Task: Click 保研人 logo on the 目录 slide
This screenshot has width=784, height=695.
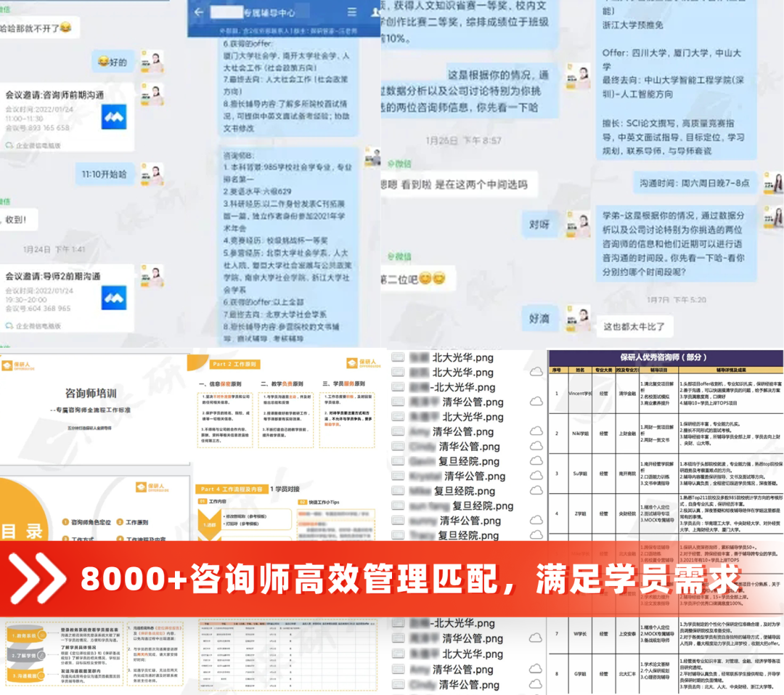Action: 152,487
